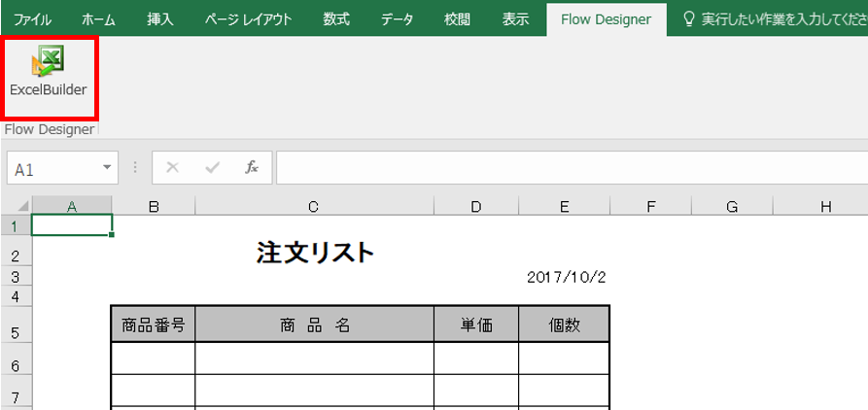Click the lightbulb Tell Me icon
Image resolution: width=868 pixels, height=410 pixels.
(x=689, y=19)
